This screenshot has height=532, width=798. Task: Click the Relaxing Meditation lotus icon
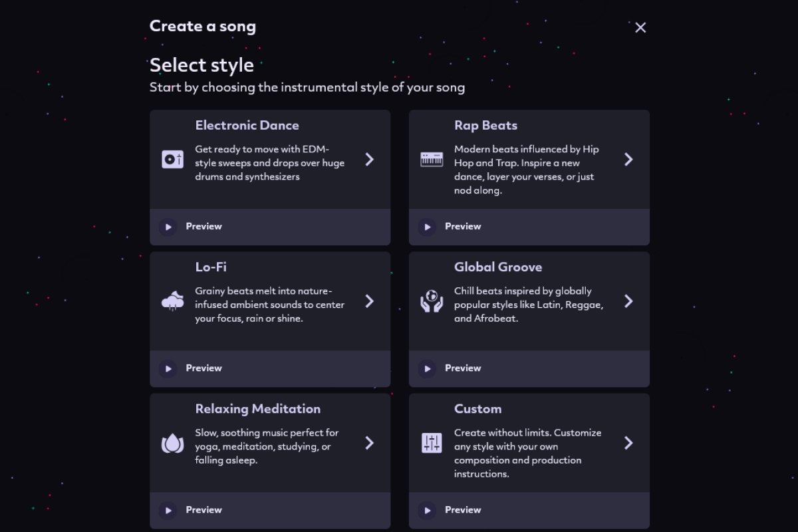173,443
